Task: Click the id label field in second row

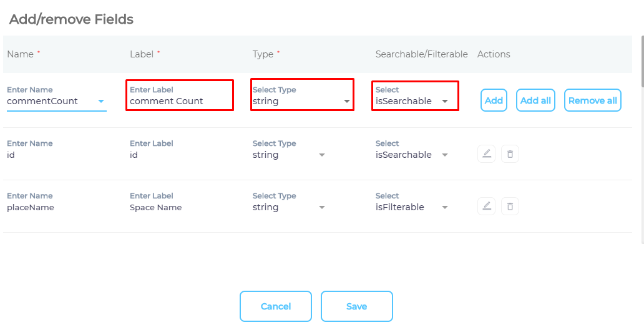Action: [156, 155]
